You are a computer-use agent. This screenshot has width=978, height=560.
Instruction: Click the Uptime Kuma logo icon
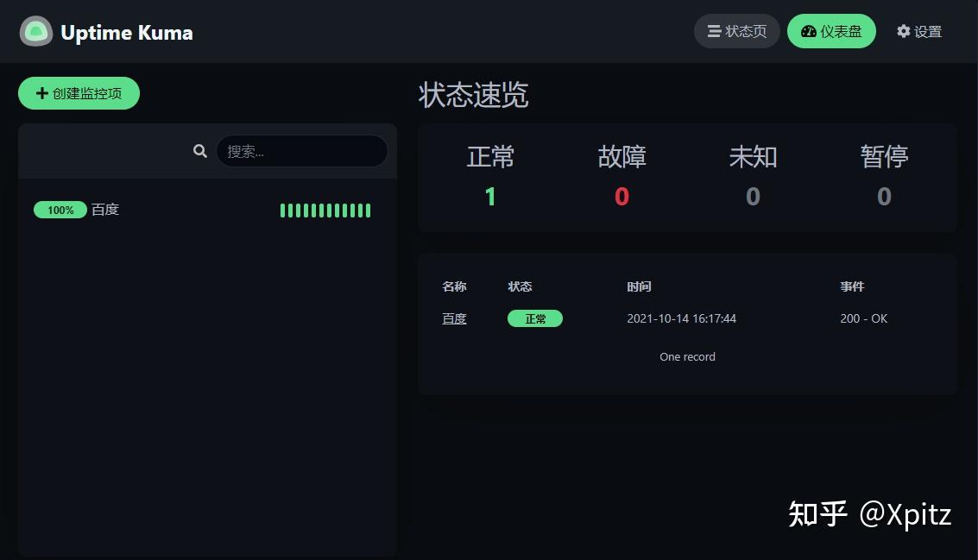35,31
